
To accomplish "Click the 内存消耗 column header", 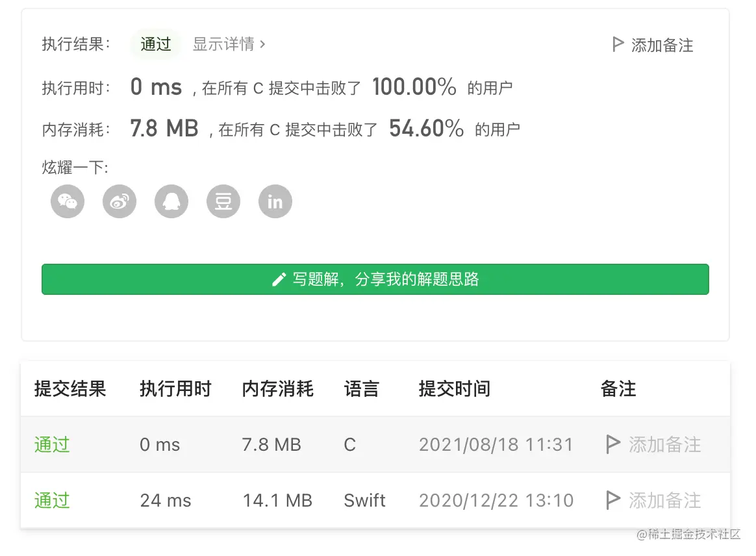I will [278, 389].
